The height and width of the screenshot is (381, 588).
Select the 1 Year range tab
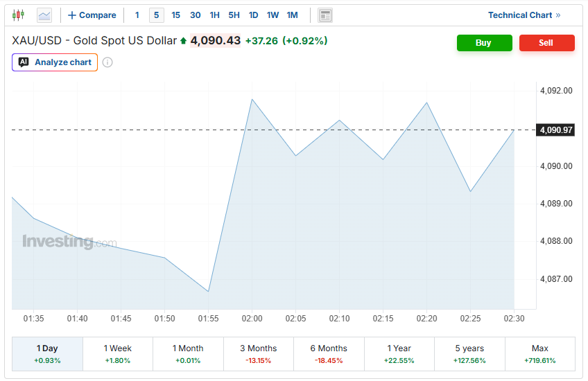[399, 354]
